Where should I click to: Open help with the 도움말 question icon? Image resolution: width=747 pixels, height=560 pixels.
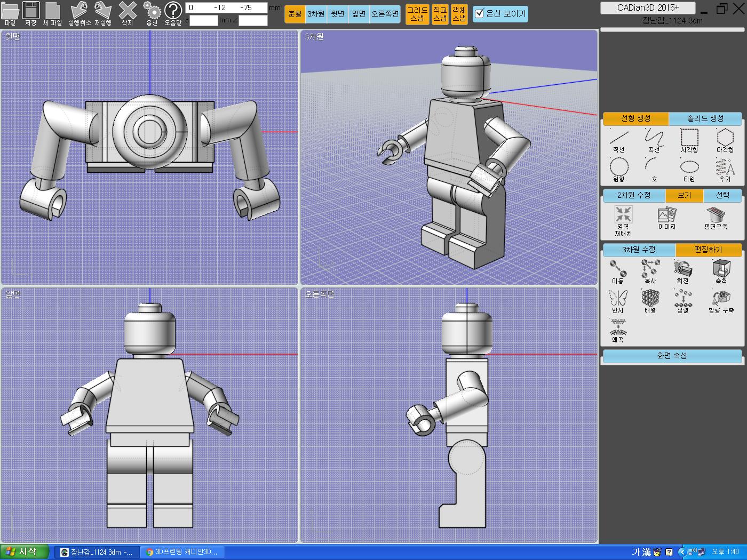click(x=173, y=13)
